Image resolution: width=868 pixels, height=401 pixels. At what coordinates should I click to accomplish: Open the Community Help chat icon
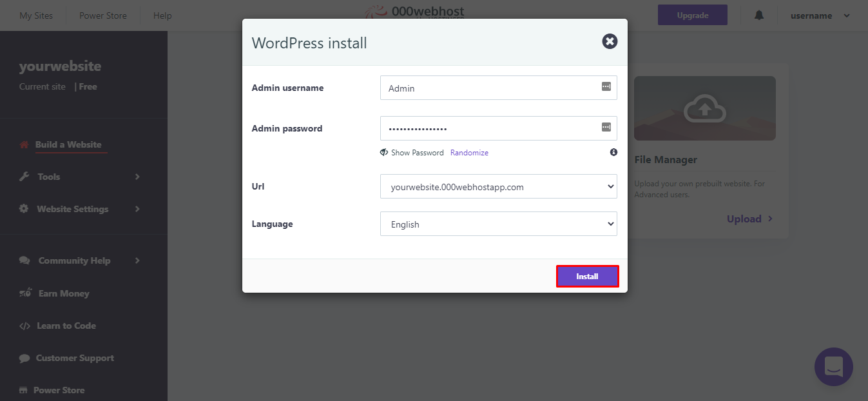pos(24,260)
